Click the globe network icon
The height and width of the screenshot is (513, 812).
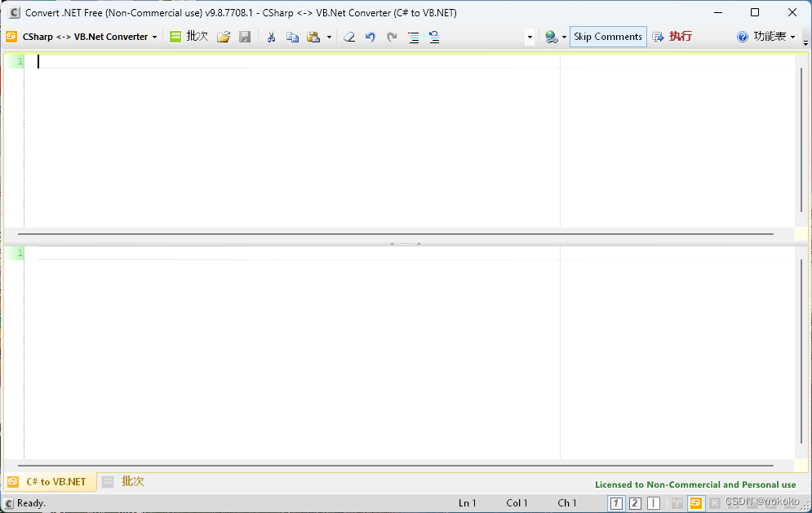[551, 37]
